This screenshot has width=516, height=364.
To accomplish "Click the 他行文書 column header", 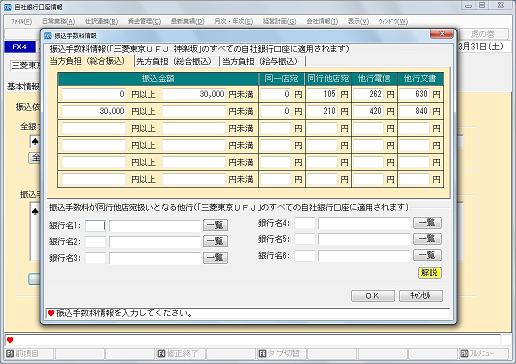I will (420, 79).
